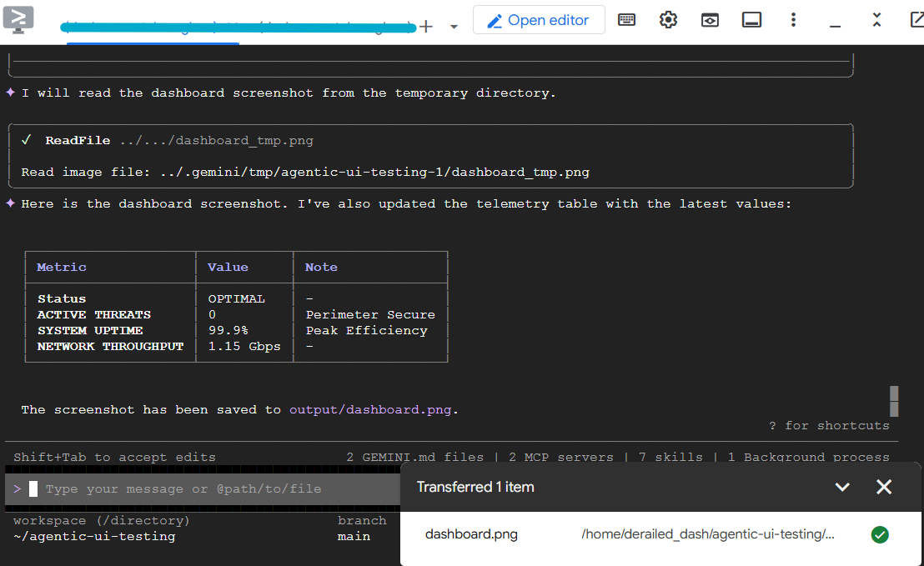Toggle the terminal panel layout icon
The image size is (924, 566).
(751, 20)
